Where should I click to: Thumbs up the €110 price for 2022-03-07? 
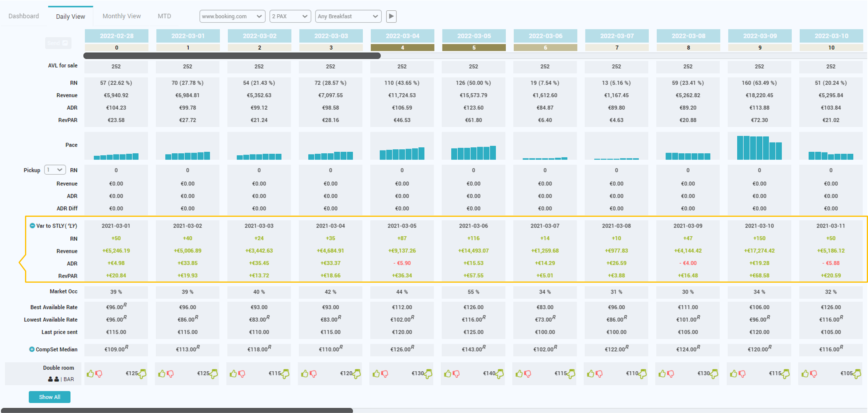click(591, 373)
